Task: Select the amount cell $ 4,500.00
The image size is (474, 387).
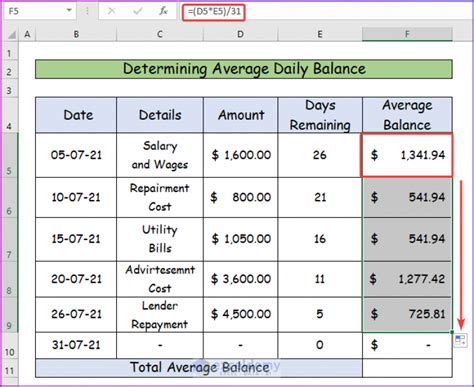Action: point(240,314)
